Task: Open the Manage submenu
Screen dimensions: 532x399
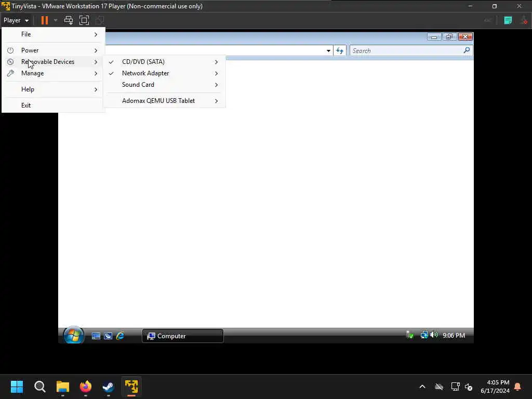Action: pos(54,73)
